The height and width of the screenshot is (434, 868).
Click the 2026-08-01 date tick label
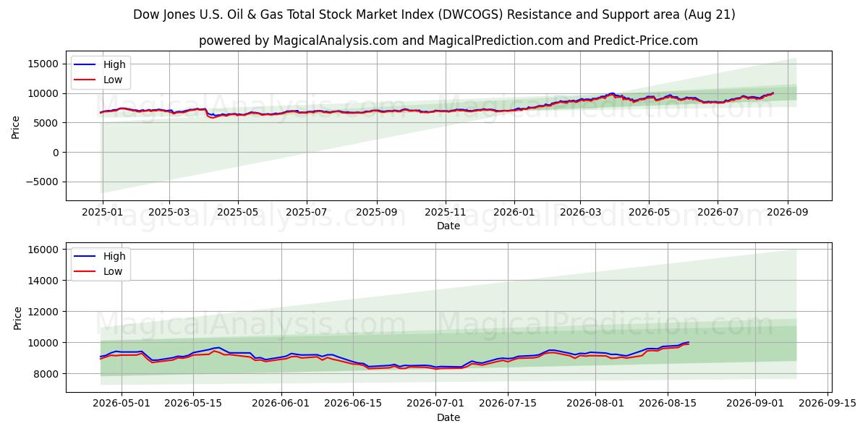[x=595, y=404]
